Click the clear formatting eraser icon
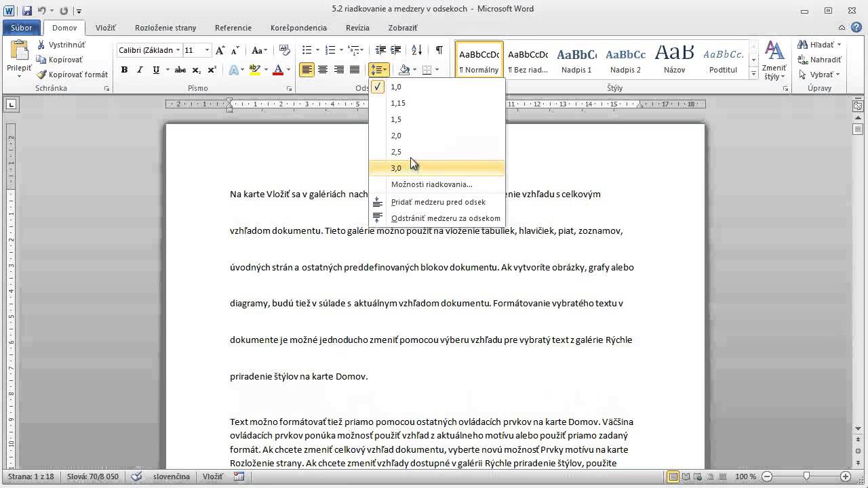The image size is (868, 488). (285, 50)
